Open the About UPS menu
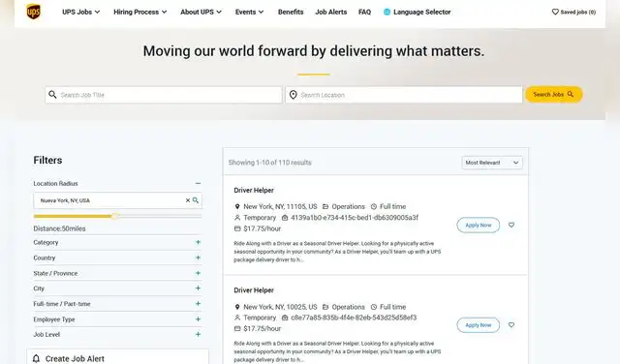This screenshot has height=364, width=620. [x=201, y=12]
